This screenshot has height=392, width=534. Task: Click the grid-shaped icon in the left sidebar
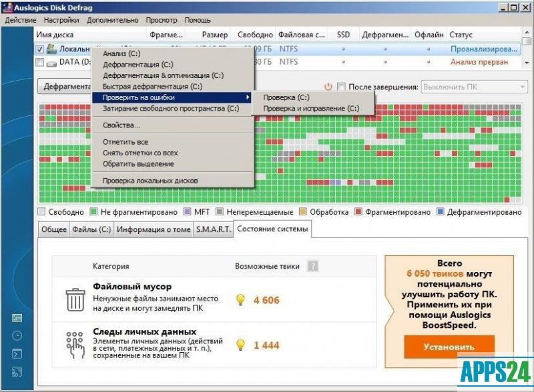[17, 318]
